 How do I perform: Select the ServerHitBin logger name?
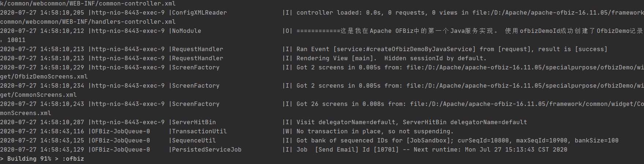[194, 122]
